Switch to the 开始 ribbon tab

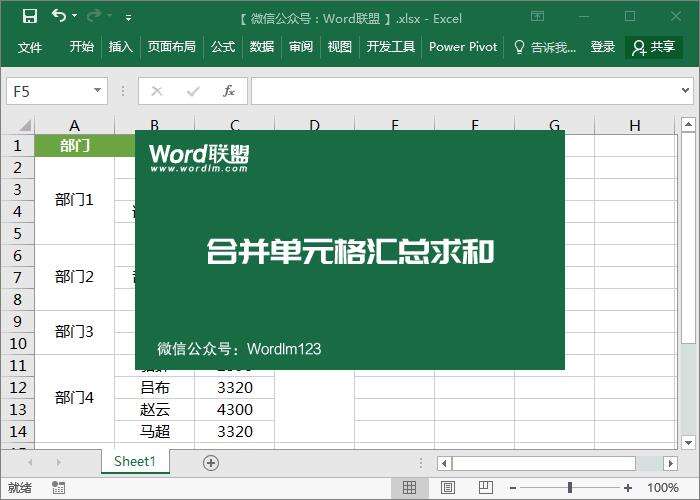click(82, 46)
